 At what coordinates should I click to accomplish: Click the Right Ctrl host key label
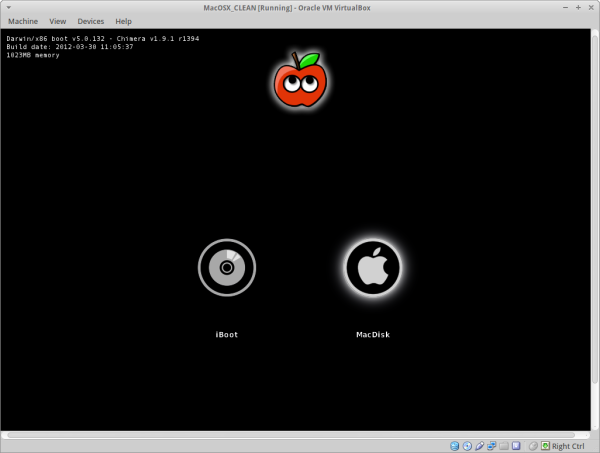click(x=568, y=446)
